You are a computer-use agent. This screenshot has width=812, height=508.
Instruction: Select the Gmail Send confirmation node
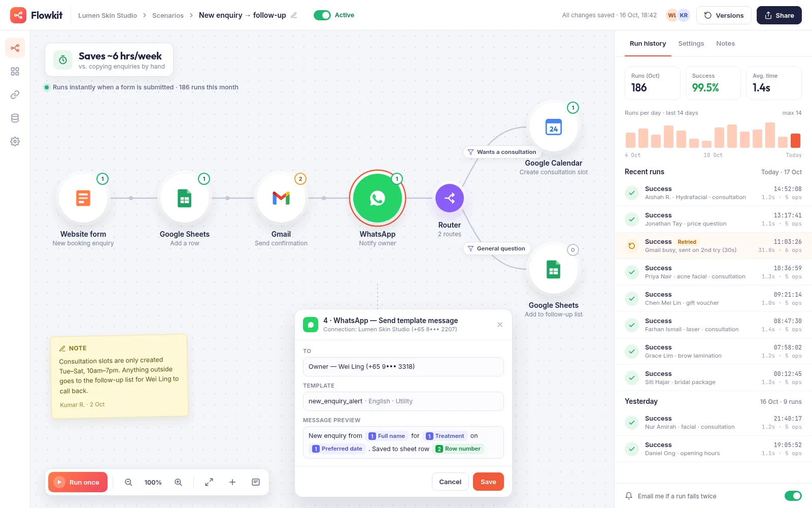pos(281,198)
